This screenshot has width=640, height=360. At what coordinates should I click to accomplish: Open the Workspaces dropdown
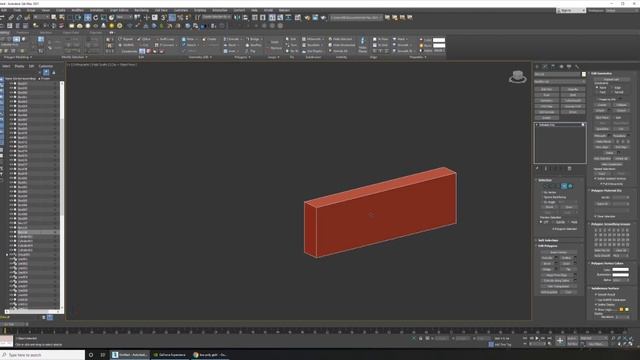[621, 10]
